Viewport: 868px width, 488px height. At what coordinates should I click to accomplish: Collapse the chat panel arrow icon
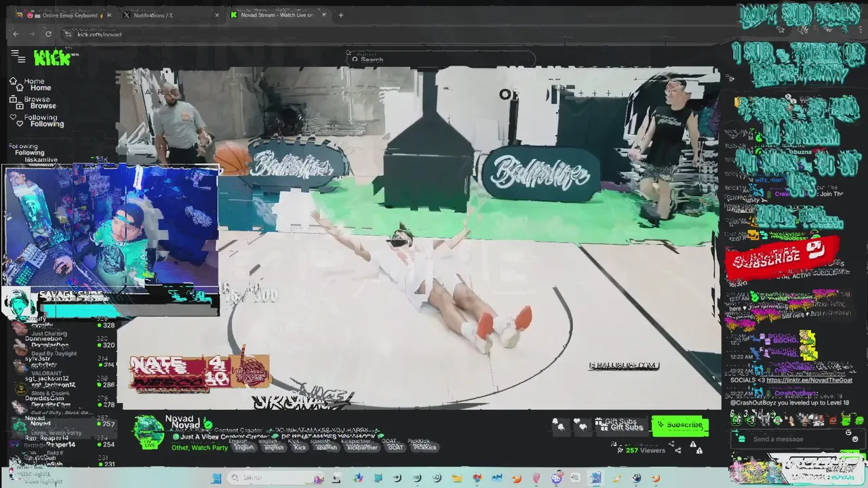(x=730, y=79)
